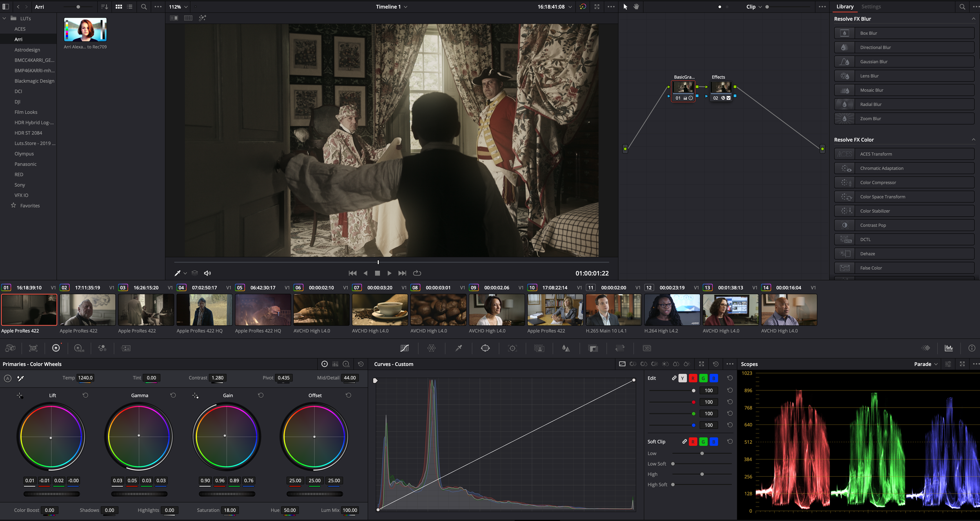Open the sort order dropdown

coord(104,7)
